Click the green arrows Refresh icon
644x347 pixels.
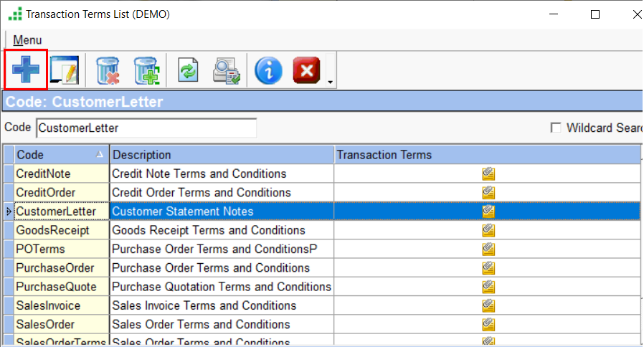[x=188, y=70]
